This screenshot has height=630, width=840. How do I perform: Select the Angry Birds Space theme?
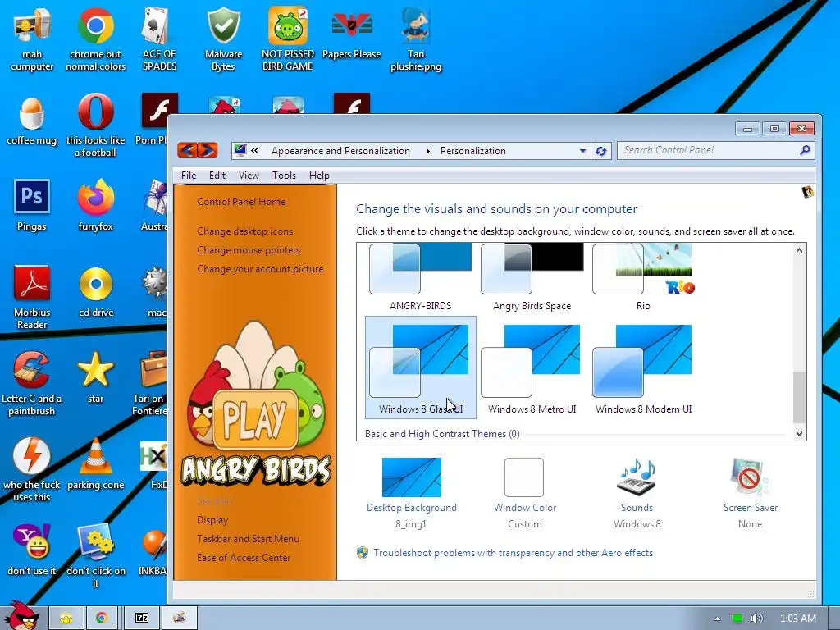click(532, 277)
